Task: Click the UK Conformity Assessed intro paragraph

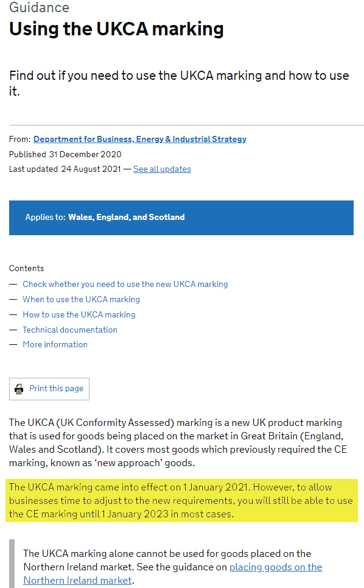Action: pos(178,442)
